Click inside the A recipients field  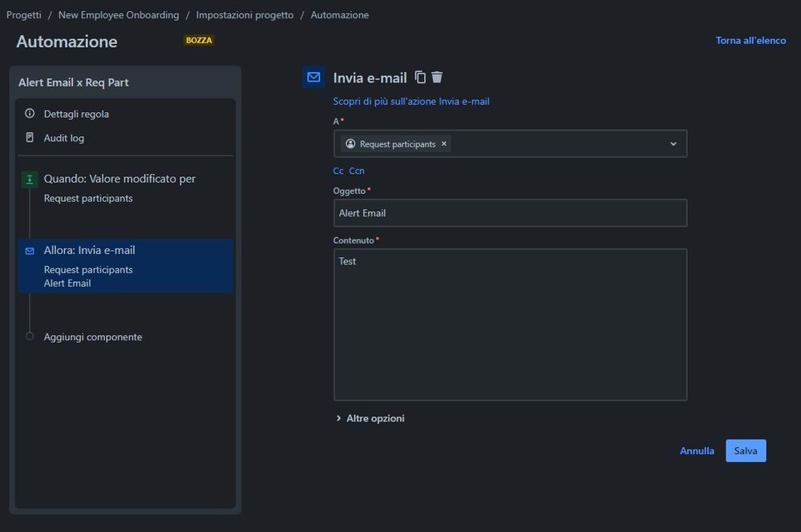510,143
